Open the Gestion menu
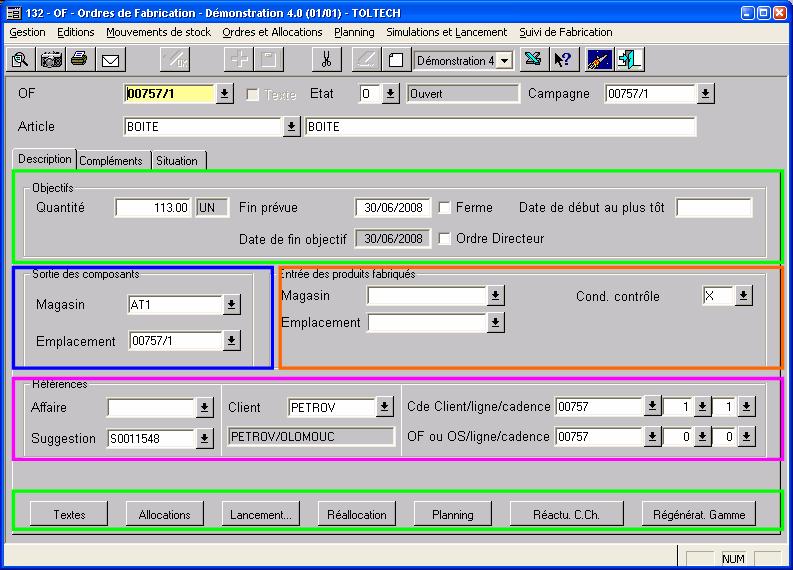Viewport: 793px width, 570px height. pos(27,32)
